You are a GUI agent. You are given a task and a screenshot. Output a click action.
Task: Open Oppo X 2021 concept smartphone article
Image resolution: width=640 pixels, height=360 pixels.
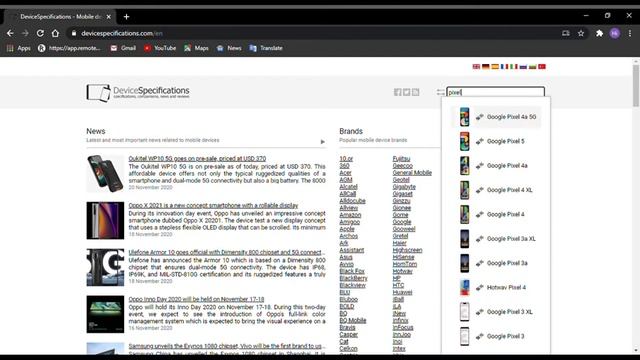pyautogui.click(x=213, y=205)
